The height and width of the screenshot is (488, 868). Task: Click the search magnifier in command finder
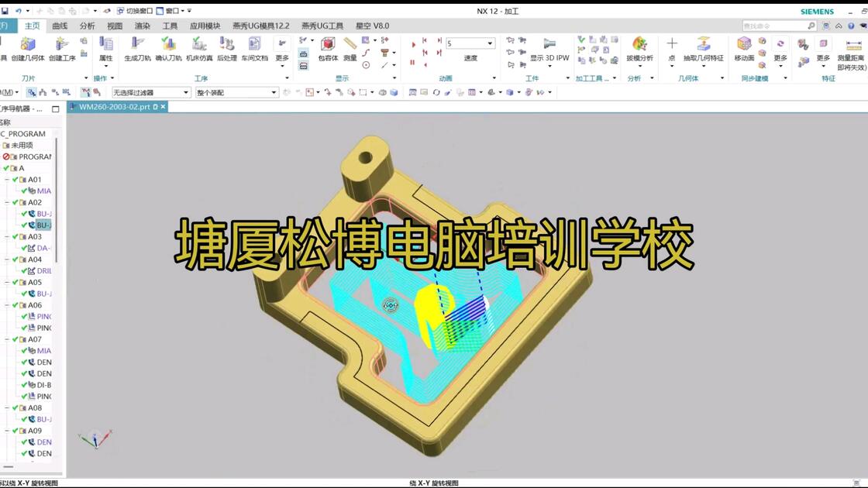tap(811, 26)
